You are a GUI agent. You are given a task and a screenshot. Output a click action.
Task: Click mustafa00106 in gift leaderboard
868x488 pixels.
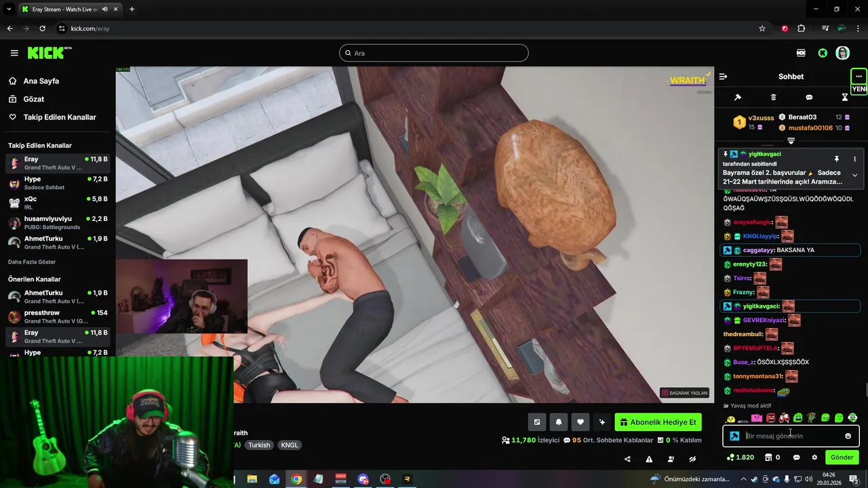pyautogui.click(x=810, y=127)
